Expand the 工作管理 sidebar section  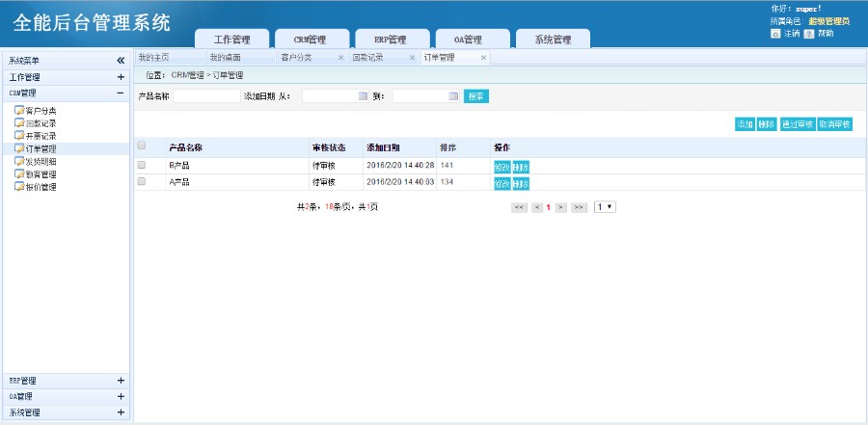tap(121, 77)
